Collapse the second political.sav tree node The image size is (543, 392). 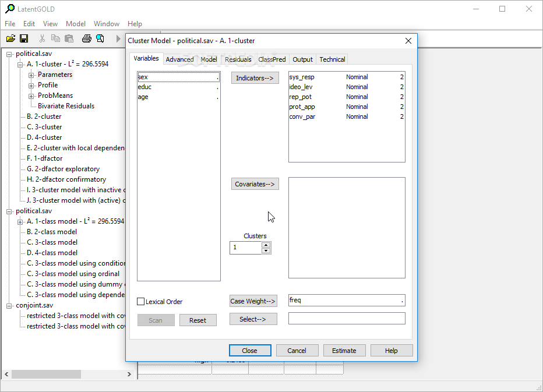click(9, 211)
